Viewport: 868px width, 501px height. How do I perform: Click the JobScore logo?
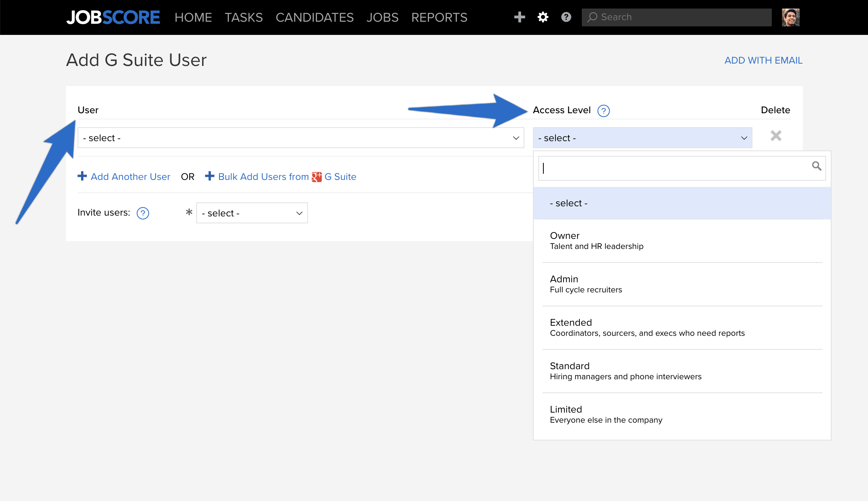113,17
